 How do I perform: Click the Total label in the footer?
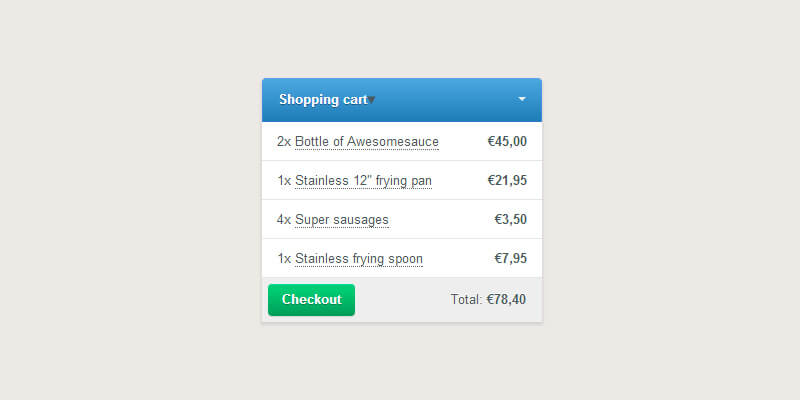[466, 299]
